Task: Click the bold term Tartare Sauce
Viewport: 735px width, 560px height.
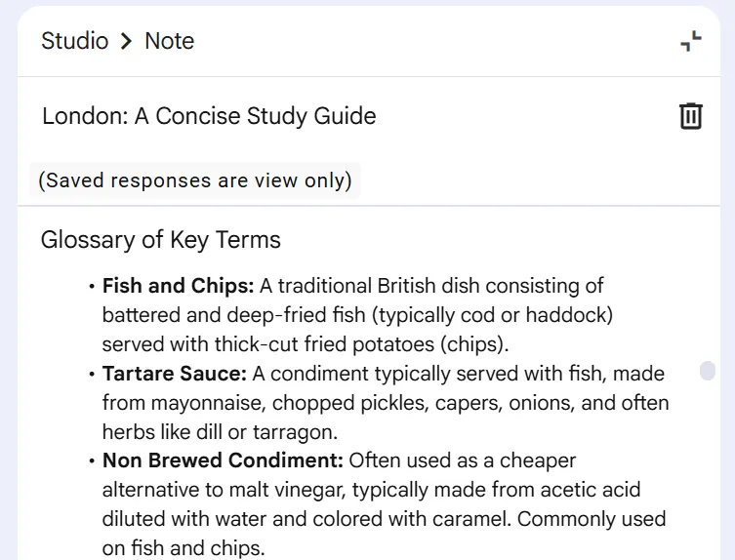Action: coord(174,374)
